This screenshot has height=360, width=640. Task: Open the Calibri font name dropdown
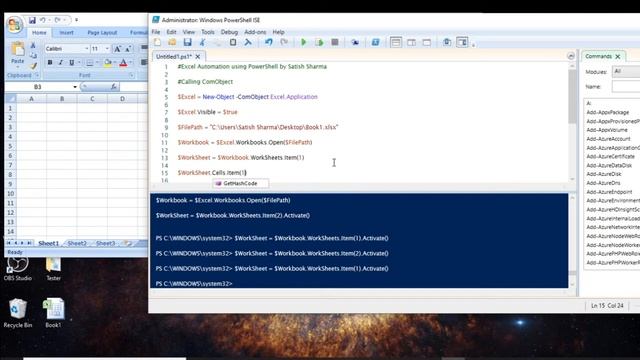pos(87,49)
